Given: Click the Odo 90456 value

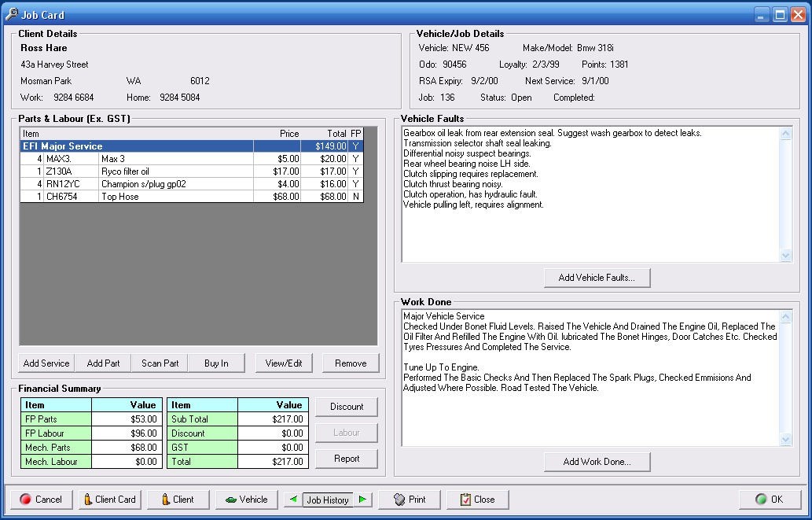Looking at the screenshot, I should pos(454,65).
